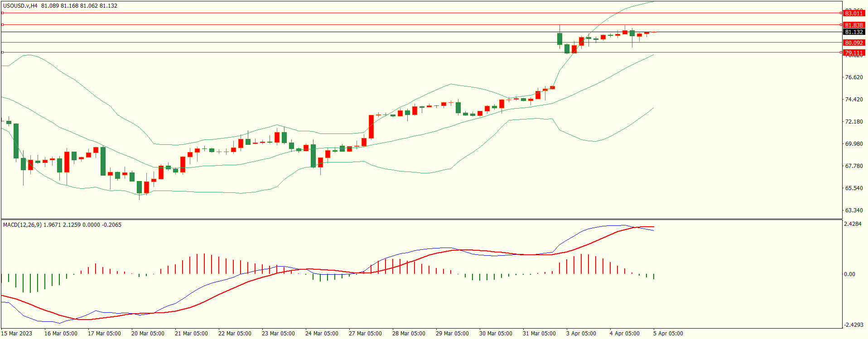
Task: Click the 21 Mar 05:00 date label
Action: click(191, 334)
